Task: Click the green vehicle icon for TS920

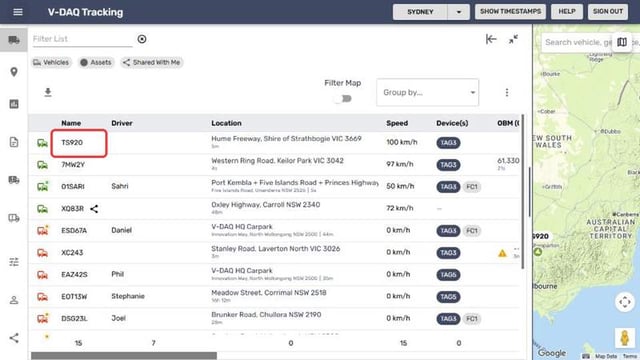Action: (42, 143)
